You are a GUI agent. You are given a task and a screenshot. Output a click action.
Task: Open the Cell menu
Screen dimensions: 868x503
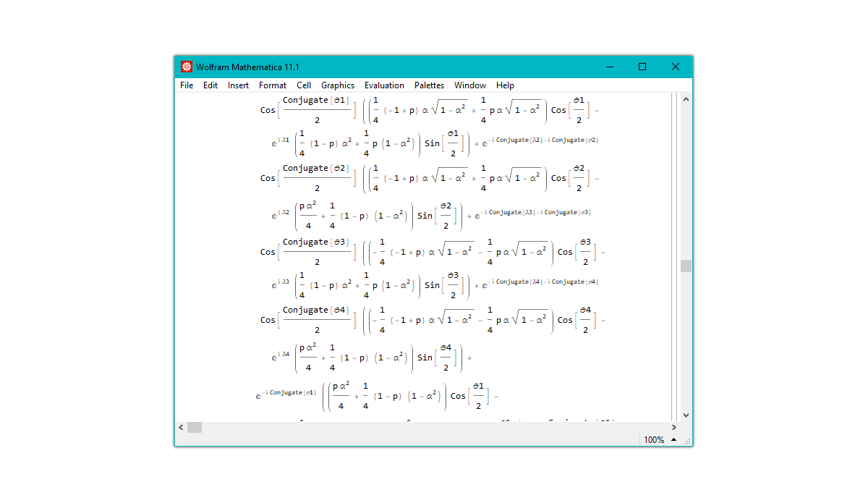click(x=304, y=85)
